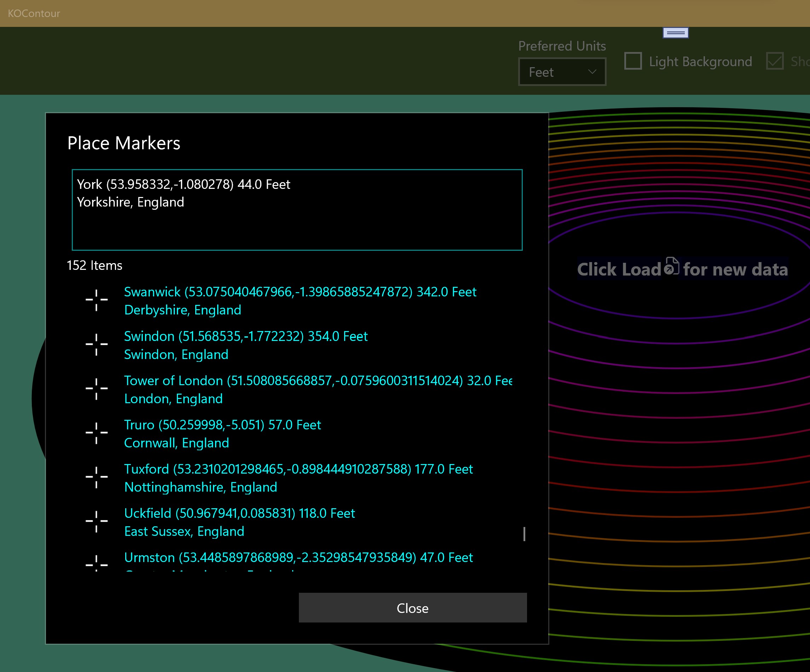
Task: Click the crosshair marker icon beside Swindon
Action: pyautogui.click(x=97, y=344)
